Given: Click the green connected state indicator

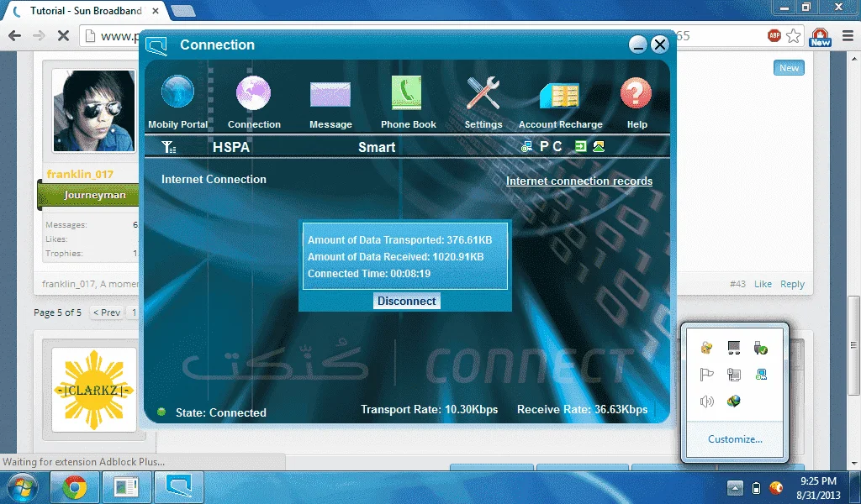Looking at the screenshot, I should click(161, 412).
